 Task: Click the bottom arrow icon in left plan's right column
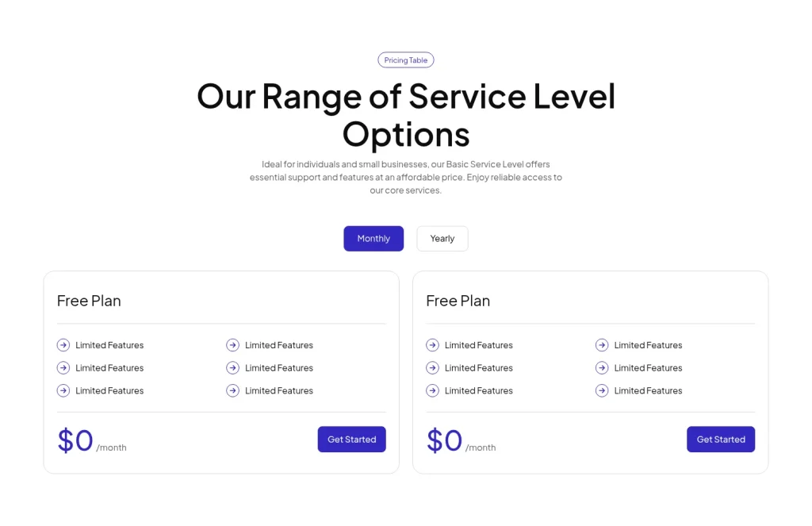[233, 390]
